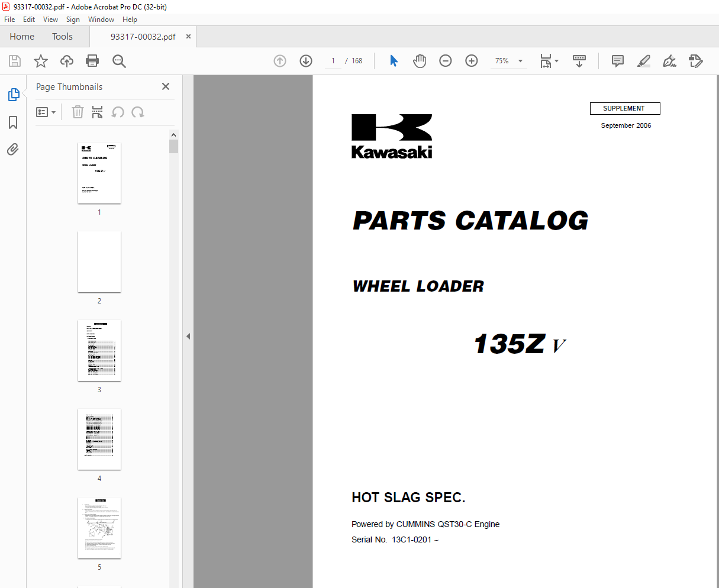Select the page 5 thumbnail
The width and height of the screenshot is (719, 588).
(99, 528)
